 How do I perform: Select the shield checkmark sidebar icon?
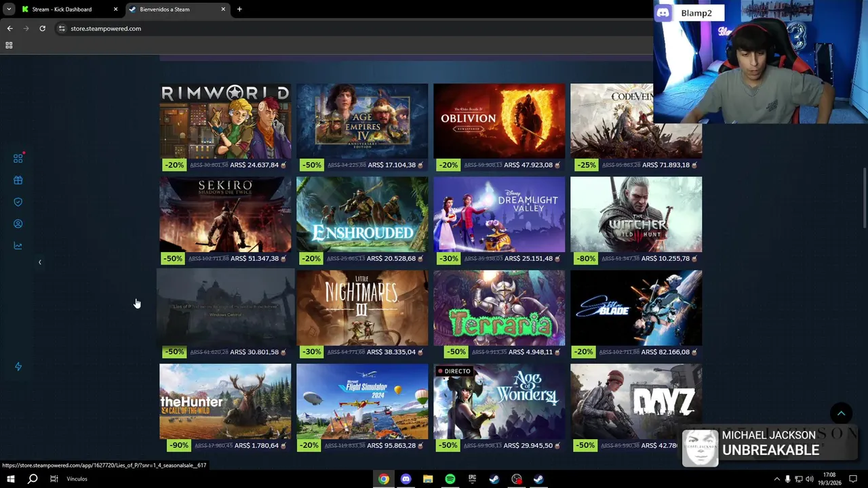click(18, 202)
